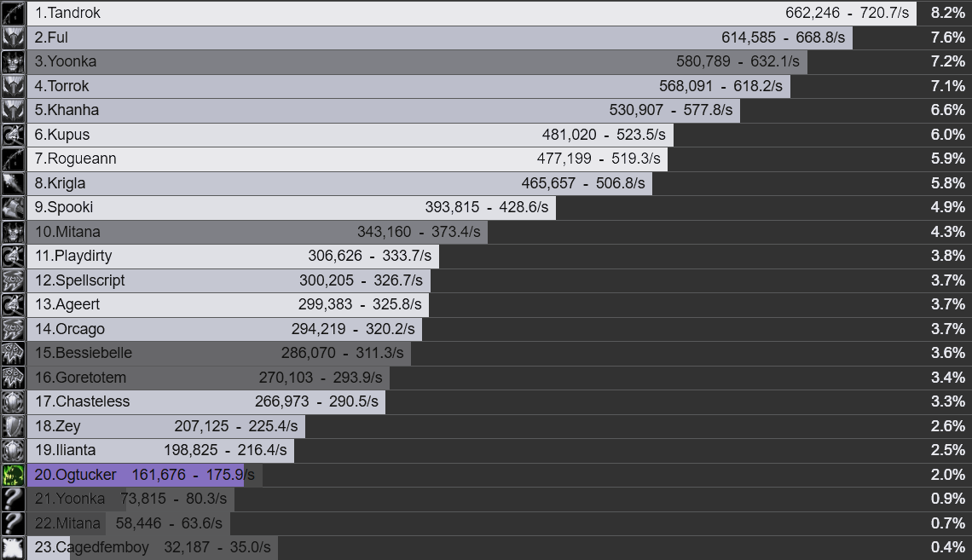Click the class icon beside 13.Ageert
The height and width of the screenshot is (560, 972).
13,305
